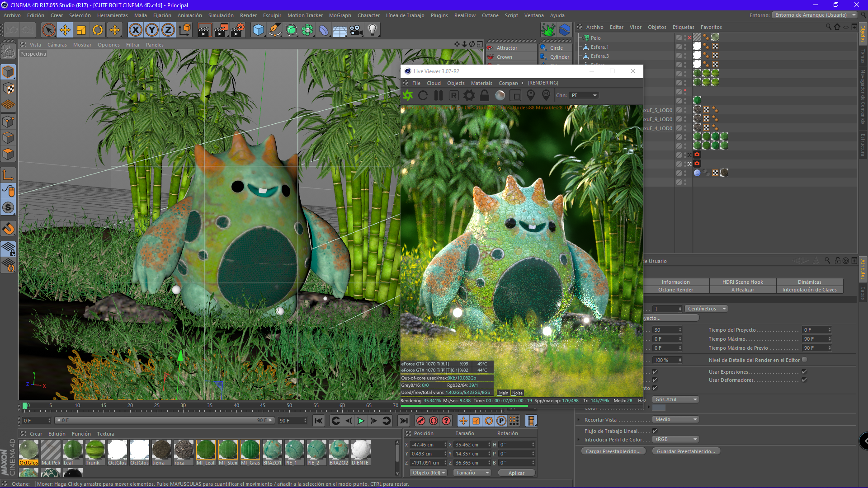The height and width of the screenshot is (488, 868).
Task: Click the green timeline playhead at frame 0
Action: (x=25, y=406)
